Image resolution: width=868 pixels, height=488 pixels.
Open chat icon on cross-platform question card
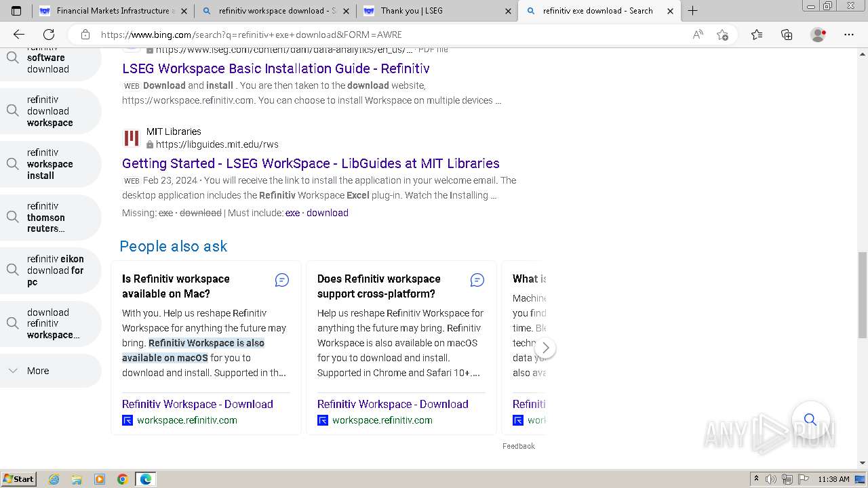pyautogui.click(x=477, y=280)
